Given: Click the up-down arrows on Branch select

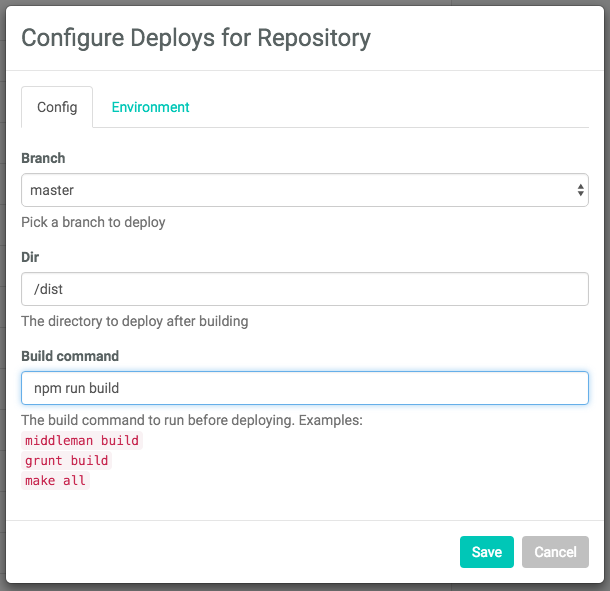Looking at the screenshot, I should tap(580, 190).
